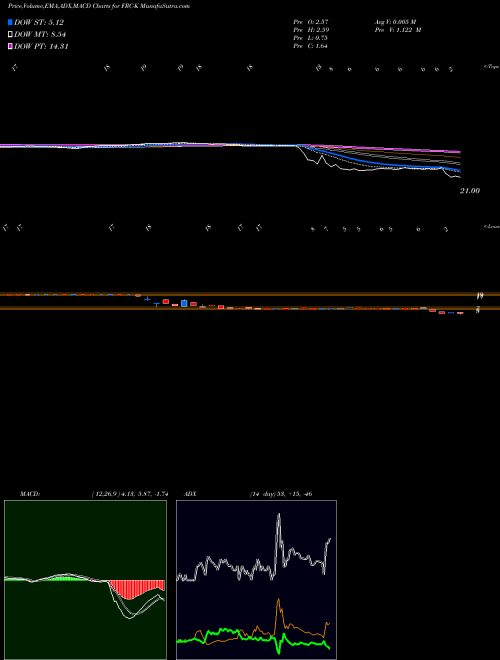Select the 'DOW MT: 8.54' legend text
Screen dimensions: 500x660
pyautogui.click(x=40, y=35)
